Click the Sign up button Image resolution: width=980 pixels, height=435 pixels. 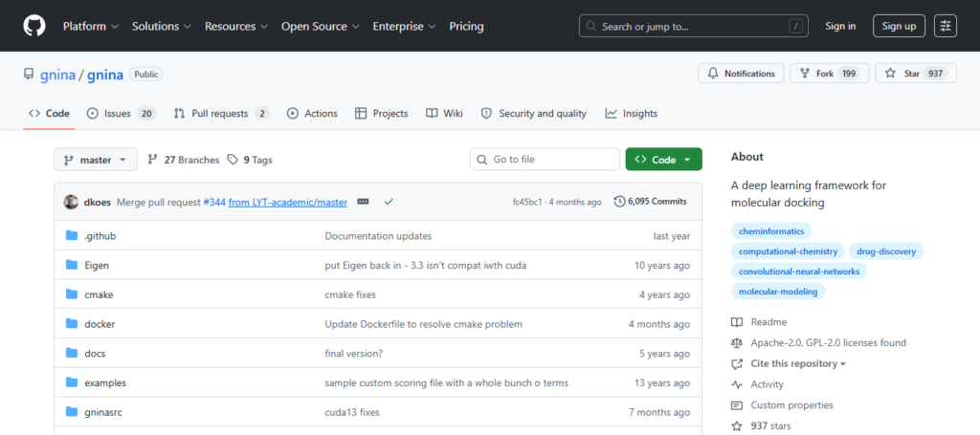coord(899,26)
